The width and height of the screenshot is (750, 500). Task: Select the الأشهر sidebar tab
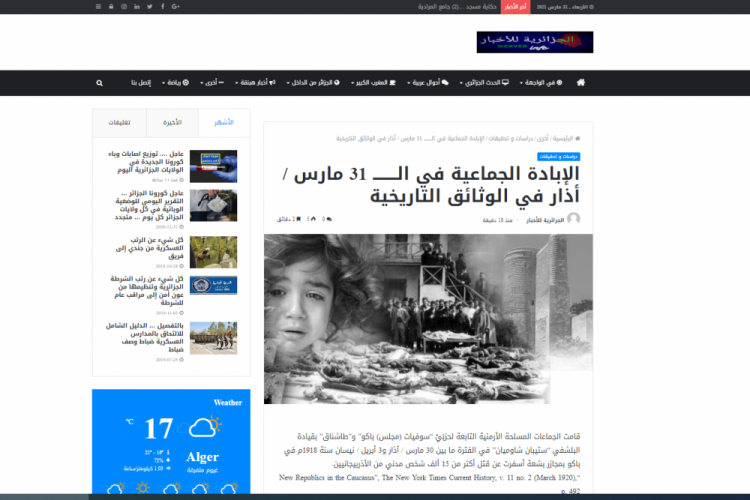coord(223,123)
